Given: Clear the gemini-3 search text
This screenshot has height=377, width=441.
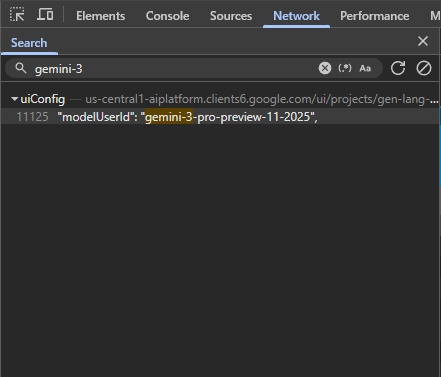Looking at the screenshot, I should click(325, 68).
